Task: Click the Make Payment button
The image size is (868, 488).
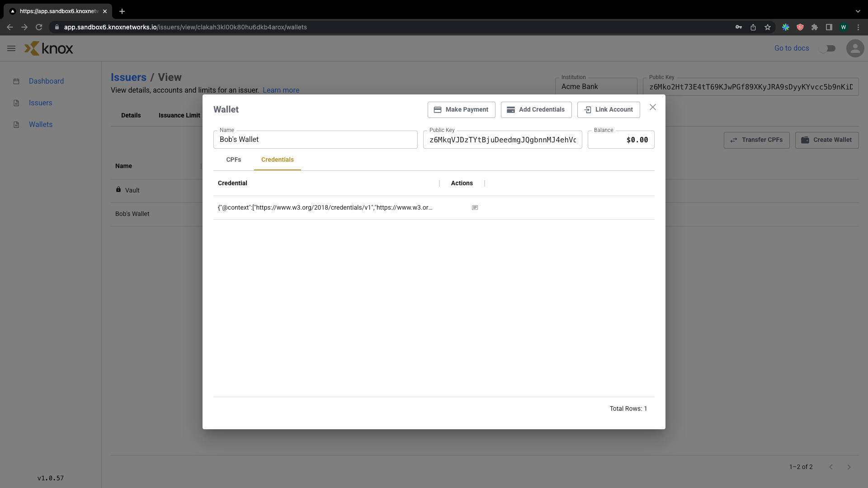Action: pos(461,110)
